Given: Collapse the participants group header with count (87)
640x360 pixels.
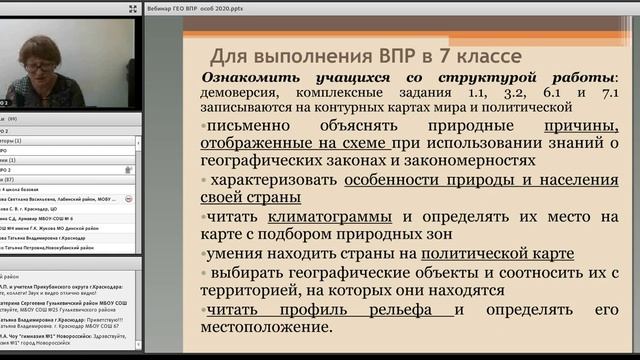Looking at the screenshot, I should point(67,180).
